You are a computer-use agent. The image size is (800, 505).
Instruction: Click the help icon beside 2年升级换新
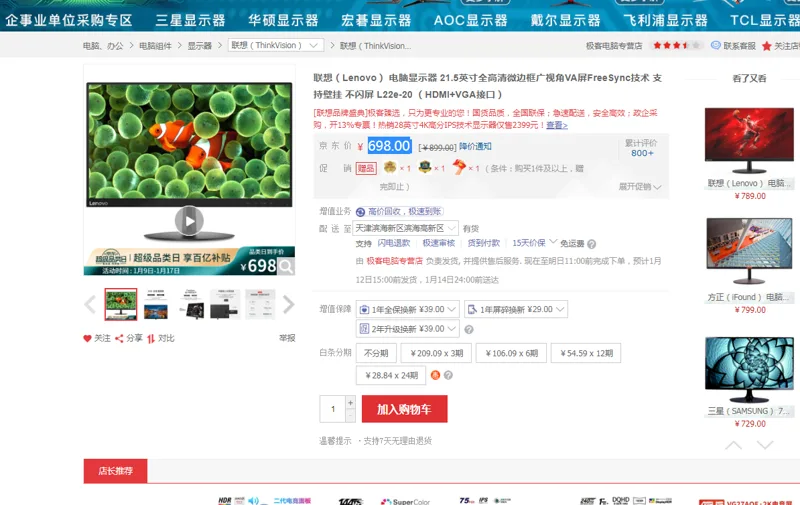tap(469, 330)
